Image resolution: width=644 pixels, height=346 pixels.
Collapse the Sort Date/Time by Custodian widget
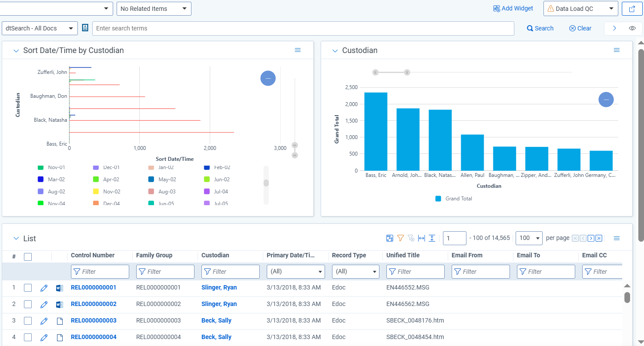(16, 50)
